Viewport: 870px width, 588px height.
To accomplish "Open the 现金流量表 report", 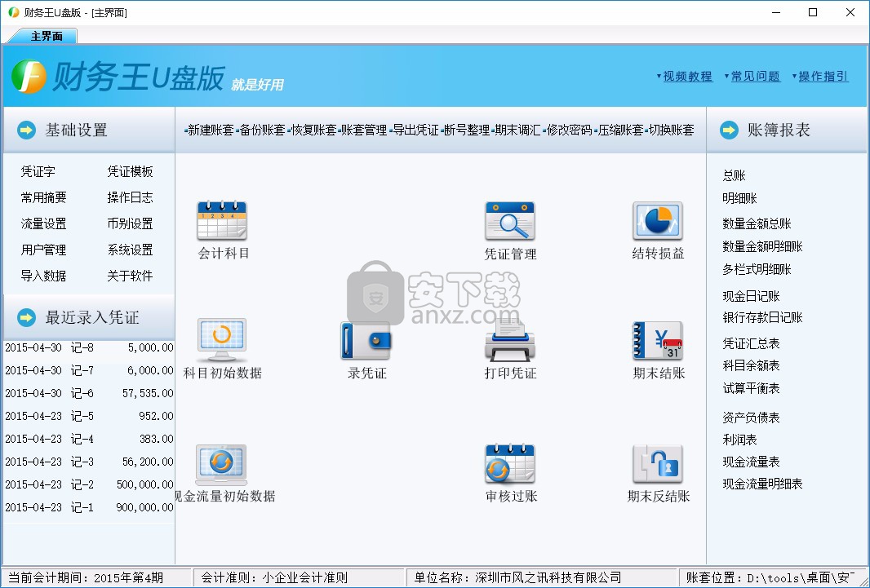I will [752, 462].
